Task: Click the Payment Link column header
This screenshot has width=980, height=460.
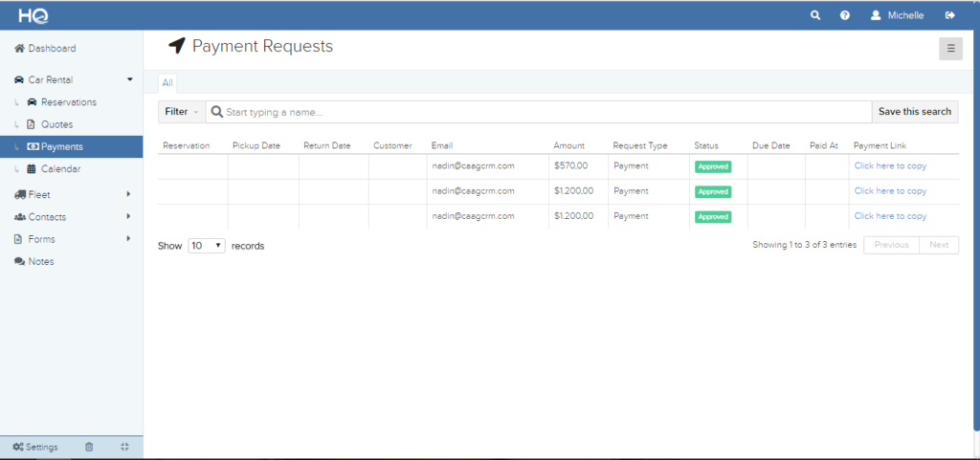Action: tap(880, 145)
